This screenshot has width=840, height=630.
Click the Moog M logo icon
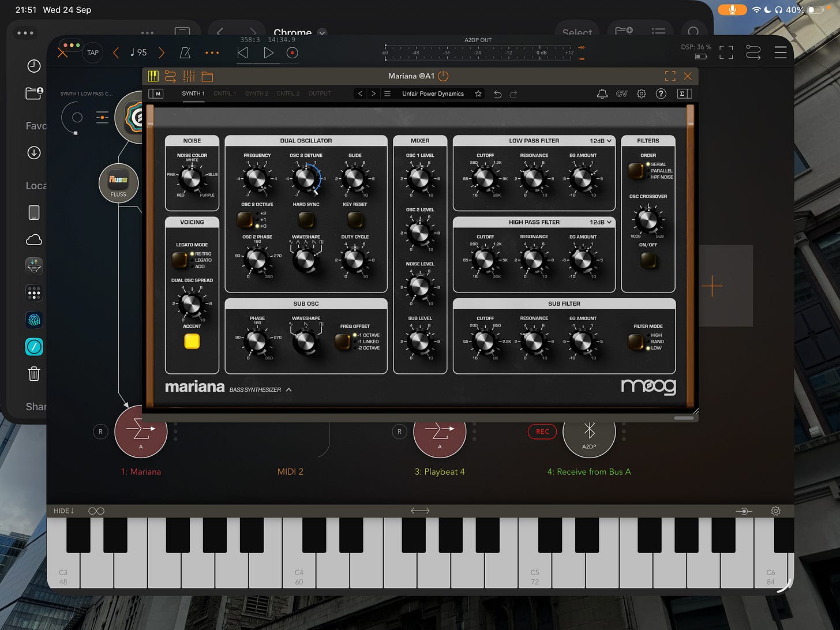[156, 93]
